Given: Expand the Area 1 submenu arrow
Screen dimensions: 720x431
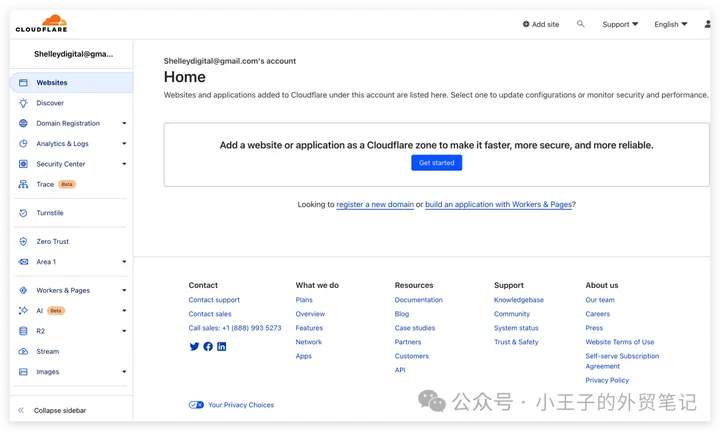Looking at the screenshot, I should [x=124, y=262].
